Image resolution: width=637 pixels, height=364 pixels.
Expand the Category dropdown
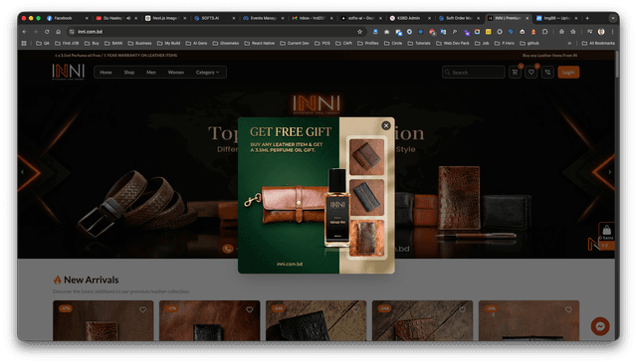(x=208, y=73)
